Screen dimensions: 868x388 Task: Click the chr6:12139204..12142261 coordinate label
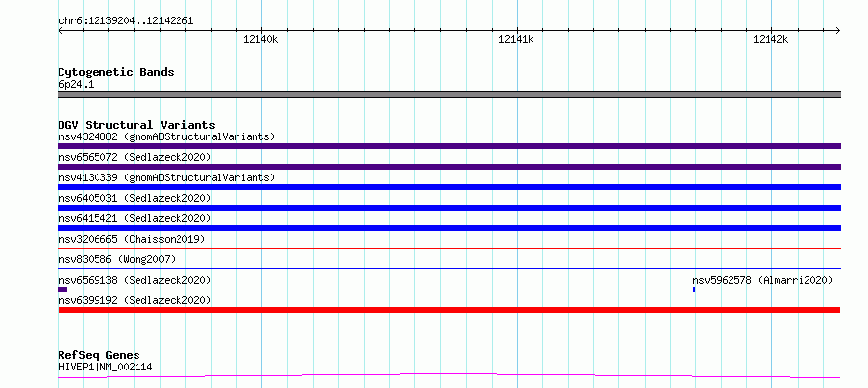pos(126,21)
